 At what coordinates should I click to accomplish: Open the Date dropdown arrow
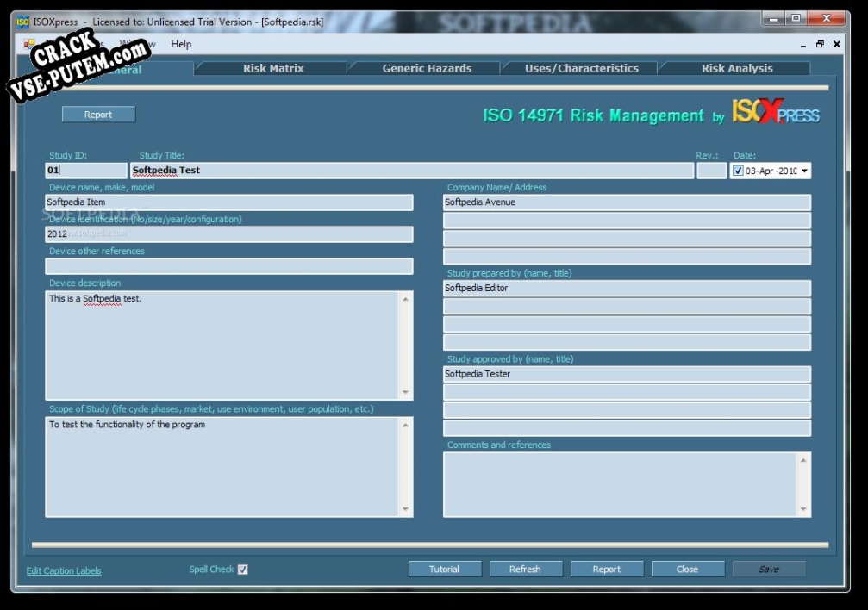[x=804, y=171]
